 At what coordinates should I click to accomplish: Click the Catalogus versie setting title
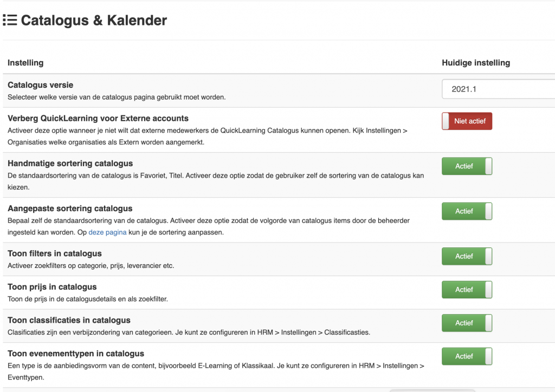coord(40,85)
